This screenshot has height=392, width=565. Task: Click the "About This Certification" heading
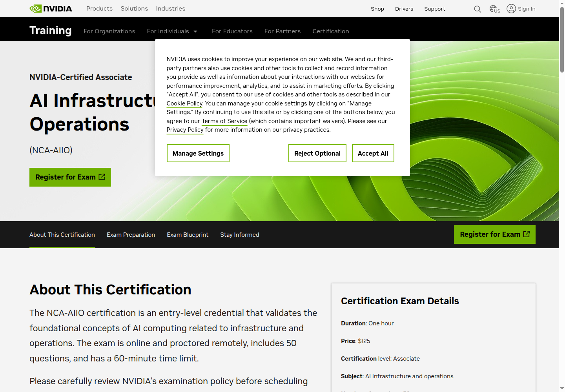pyautogui.click(x=110, y=290)
